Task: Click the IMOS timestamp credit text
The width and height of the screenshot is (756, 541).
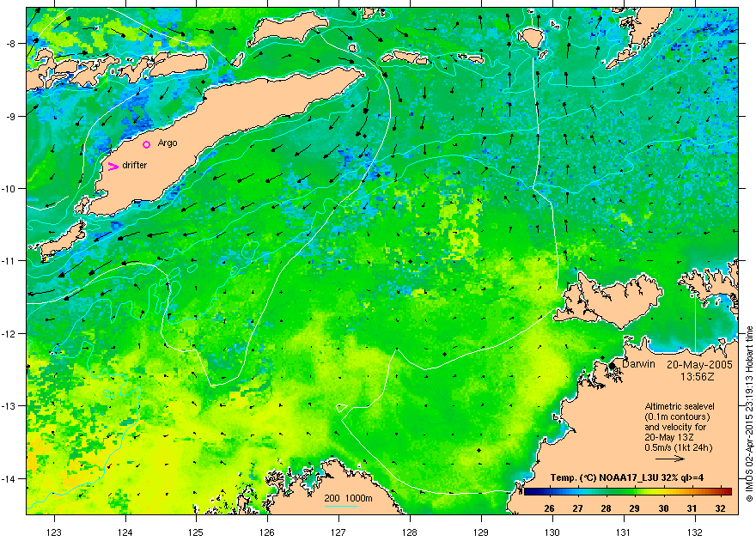Action: pyautogui.click(x=749, y=414)
